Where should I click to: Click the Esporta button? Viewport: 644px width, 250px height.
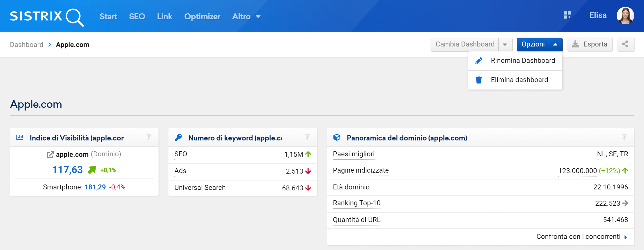coord(590,44)
